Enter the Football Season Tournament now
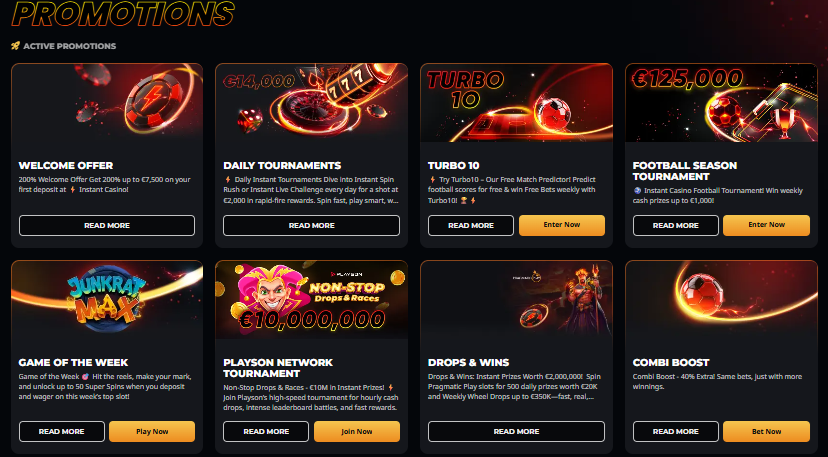 (x=766, y=225)
